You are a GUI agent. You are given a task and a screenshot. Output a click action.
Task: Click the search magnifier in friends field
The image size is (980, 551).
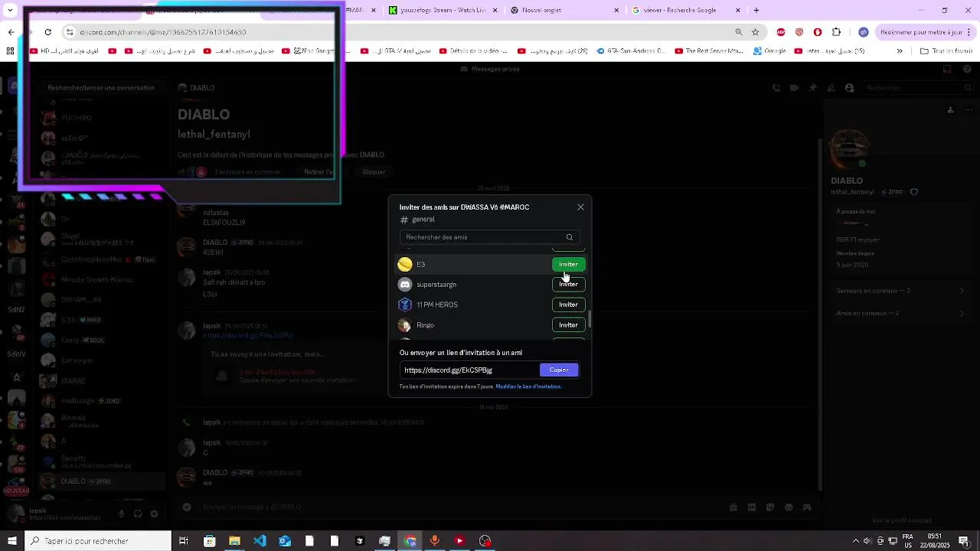(x=569, y=237)
